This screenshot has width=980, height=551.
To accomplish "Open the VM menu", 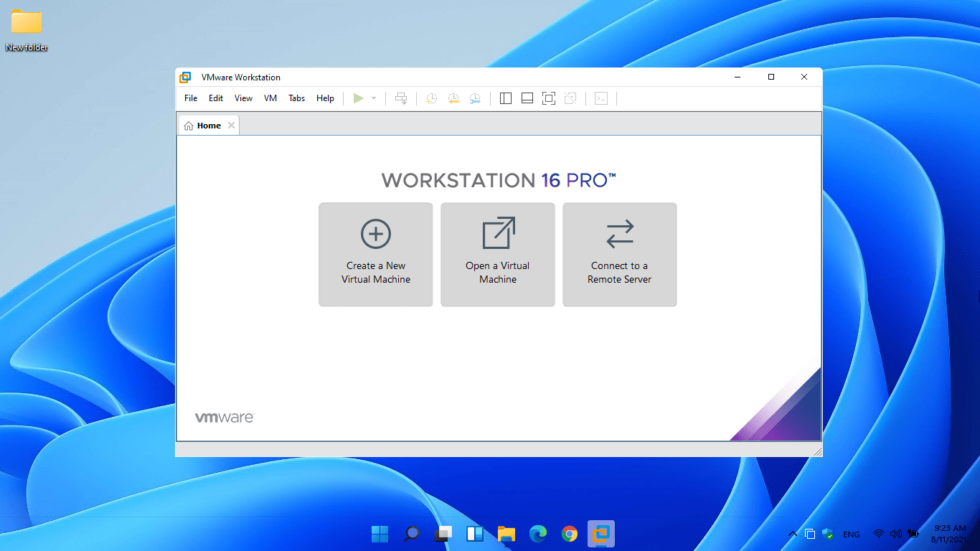I will click(x=270, y=98).
